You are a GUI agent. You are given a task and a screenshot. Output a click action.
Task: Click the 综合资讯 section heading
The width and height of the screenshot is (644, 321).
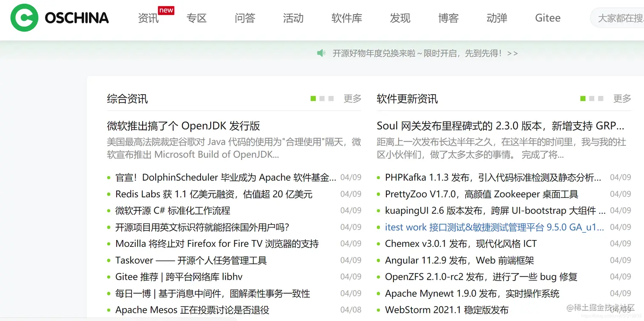coord(127,99)
